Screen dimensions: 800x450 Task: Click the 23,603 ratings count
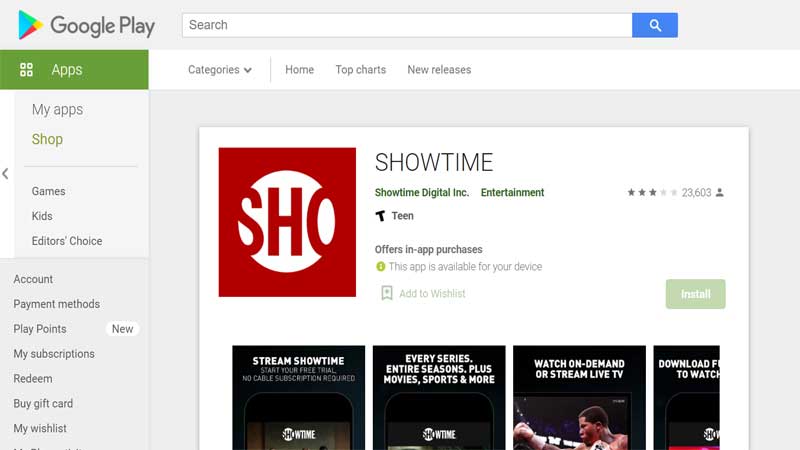point(696,192)
